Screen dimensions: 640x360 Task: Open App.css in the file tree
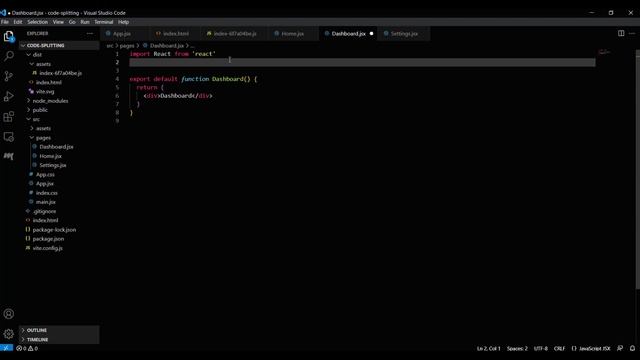[45, 175]
